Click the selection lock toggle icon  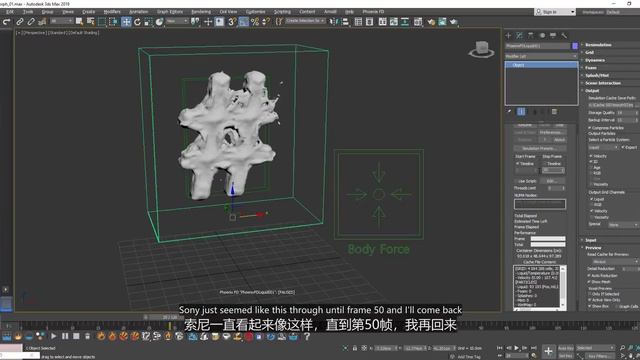tap(355, 348)
